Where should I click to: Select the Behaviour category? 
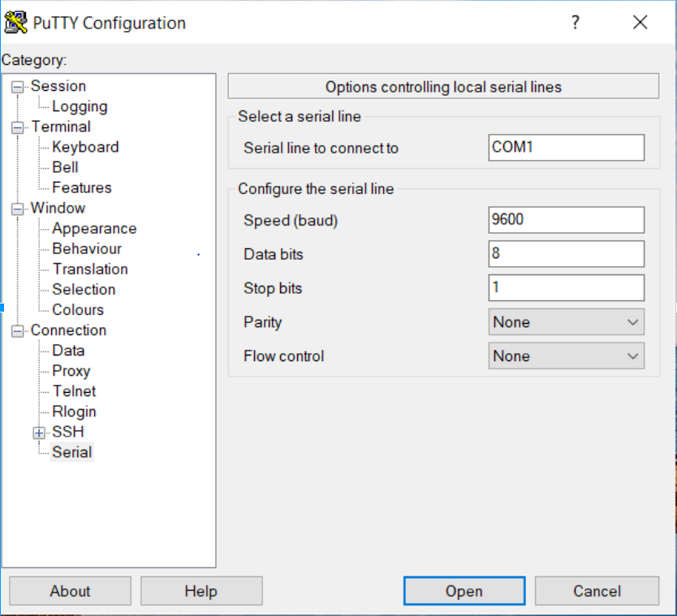(87, 248)
